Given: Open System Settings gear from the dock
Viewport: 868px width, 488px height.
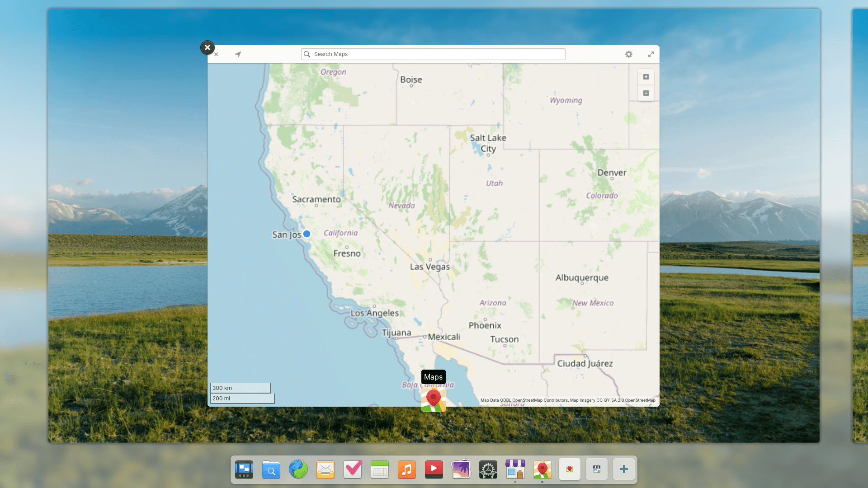Looking at the screenshot, I should (488, 469).
